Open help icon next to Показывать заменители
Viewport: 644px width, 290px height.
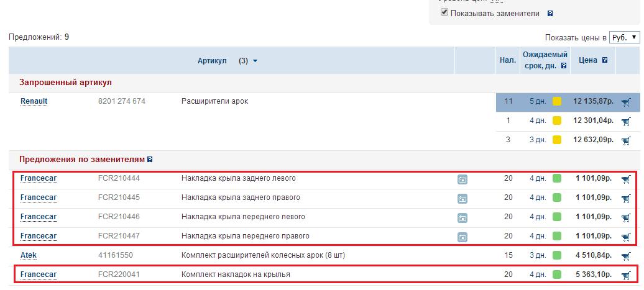(550, 14)
